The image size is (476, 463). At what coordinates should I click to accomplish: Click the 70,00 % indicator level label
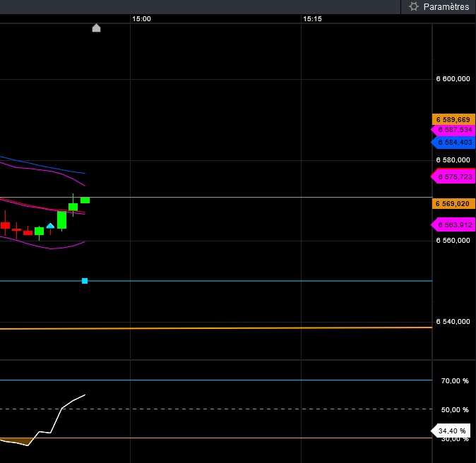tap(455, 381)
